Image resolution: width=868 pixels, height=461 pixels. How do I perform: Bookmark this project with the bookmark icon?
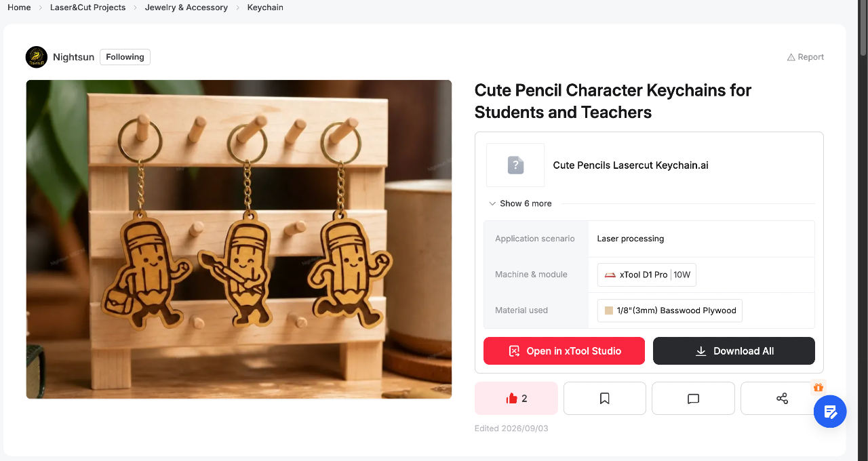tap(605, 399)
